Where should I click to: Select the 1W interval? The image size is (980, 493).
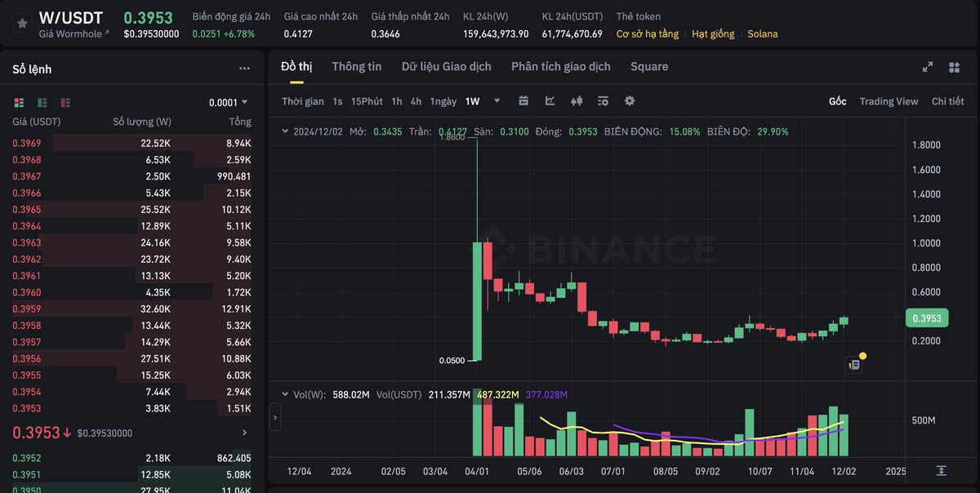pos(473,101)
